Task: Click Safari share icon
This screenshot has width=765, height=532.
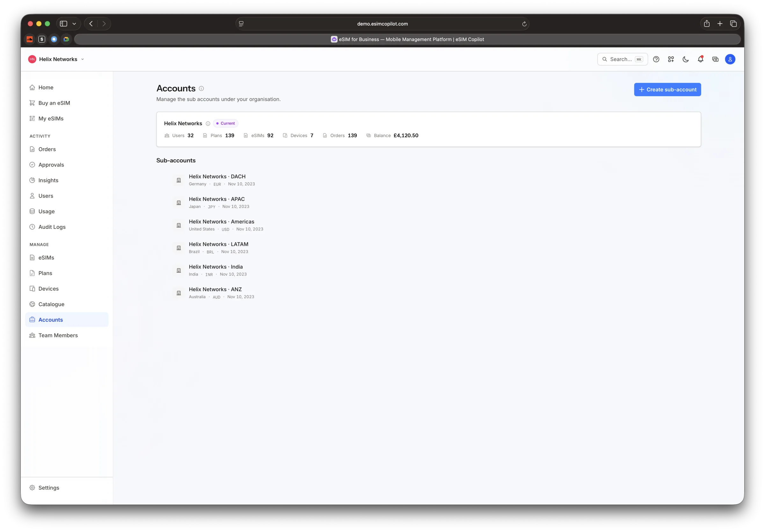Action: point(706,24)
